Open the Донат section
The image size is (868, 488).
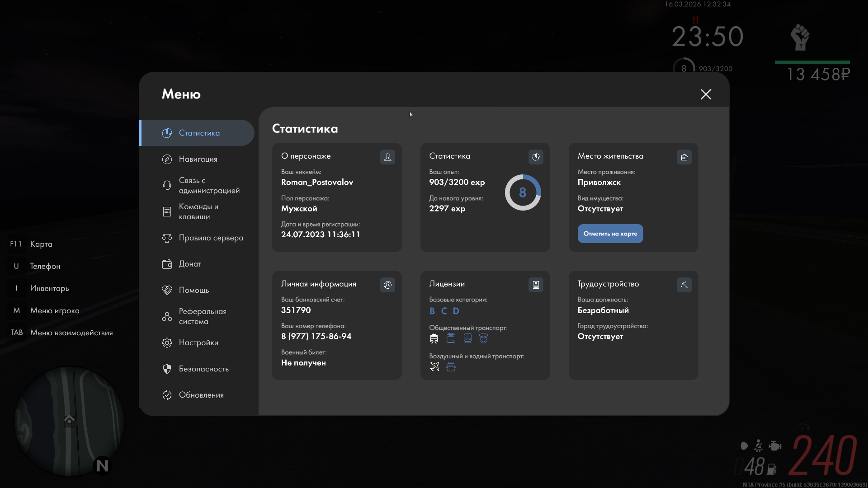(190, 264)
